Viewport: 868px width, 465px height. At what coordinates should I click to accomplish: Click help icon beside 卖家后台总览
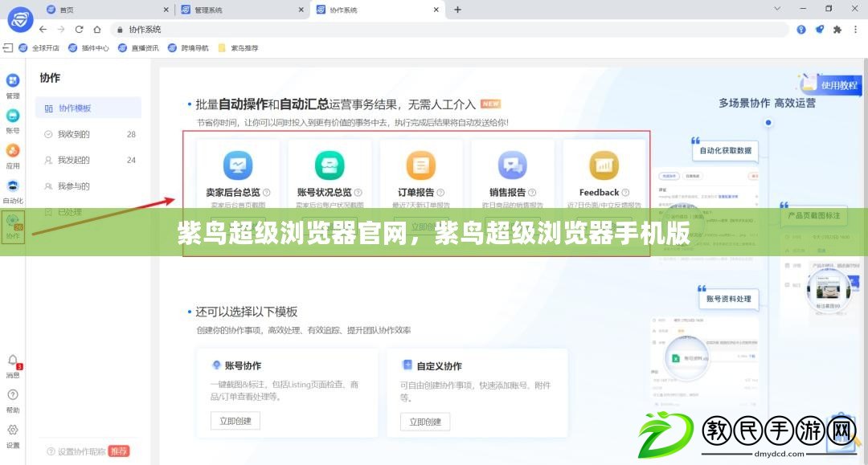267,193
